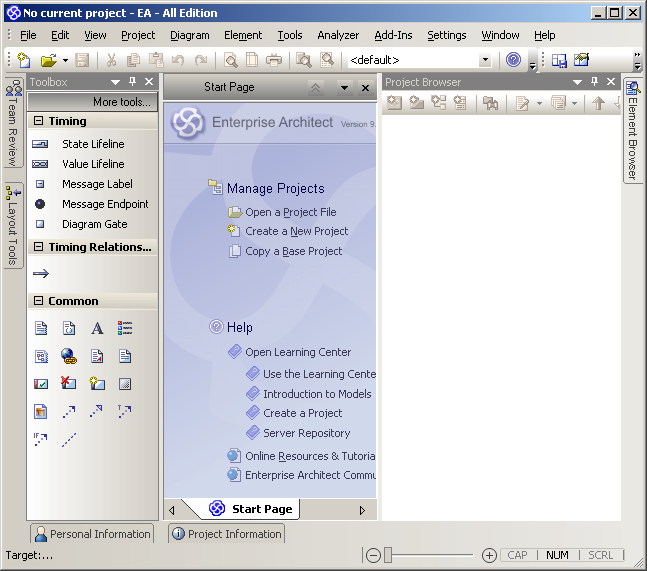Open Toolbox panel dropdown menu arrow
This screenshot has height=571, width=647.
pos(116,82)
